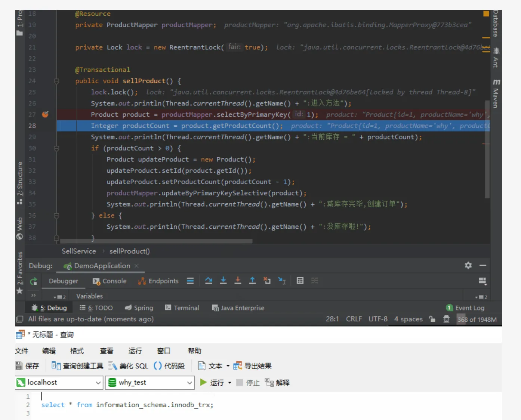Open the Text (文本) dropdown arrow
This screenshot has height=420, width=521.
(228, 366)
